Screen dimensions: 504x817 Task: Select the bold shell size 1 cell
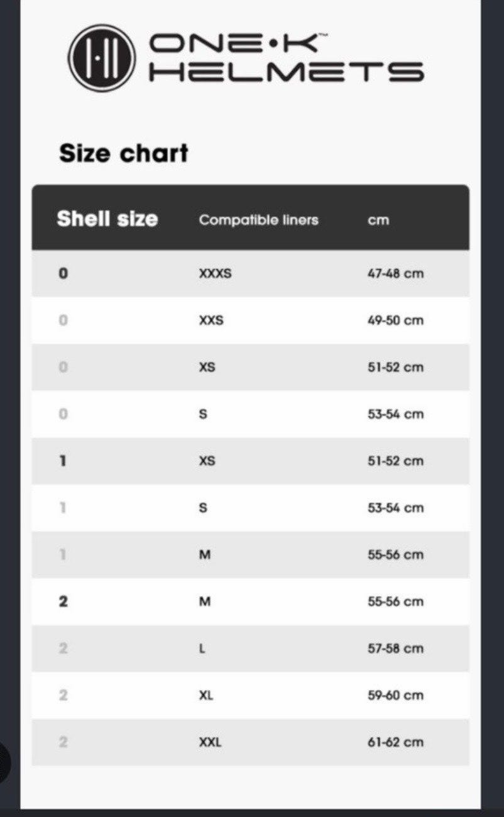tap(63, 461)
